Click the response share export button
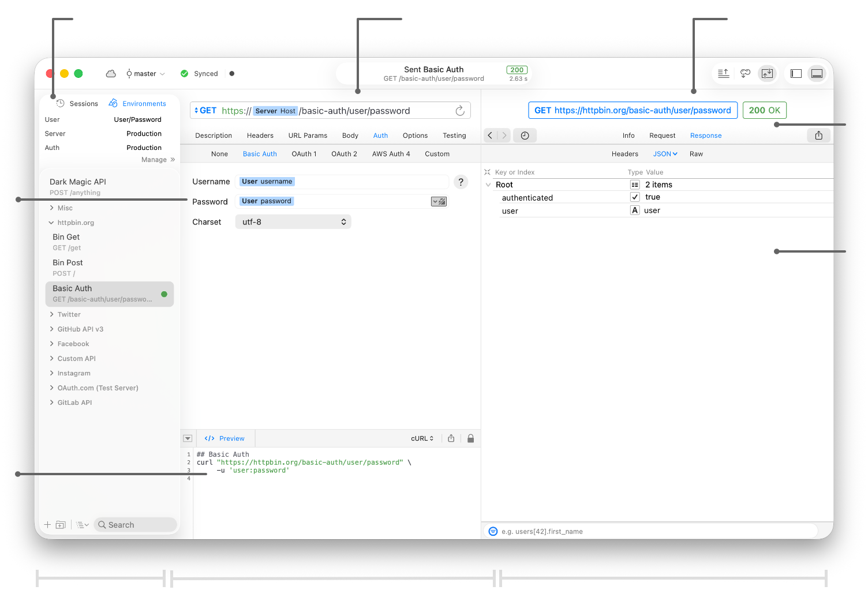 [818, 136]
